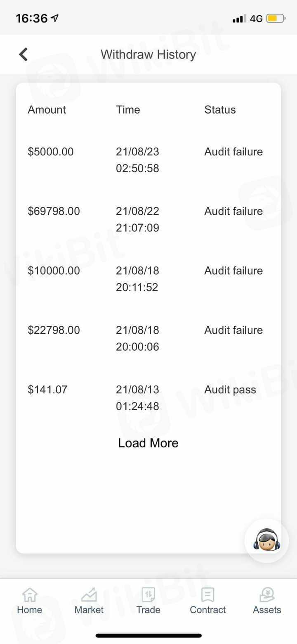Tap the back arrow icon
This screenshot has width=297, height=644.
(x=24, y=54)
